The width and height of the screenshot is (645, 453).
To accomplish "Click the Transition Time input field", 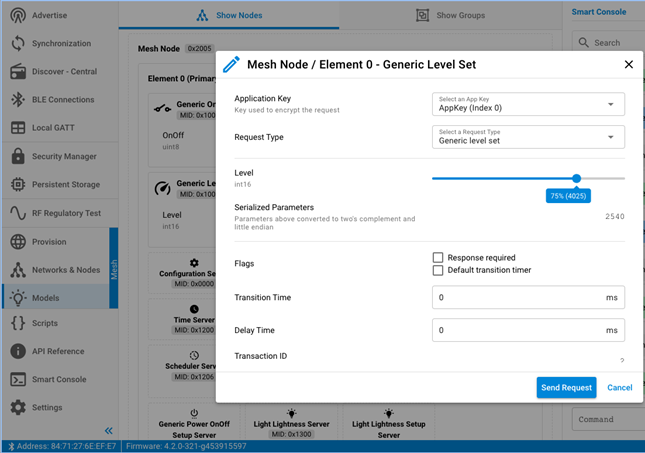I will click(520, 298).
